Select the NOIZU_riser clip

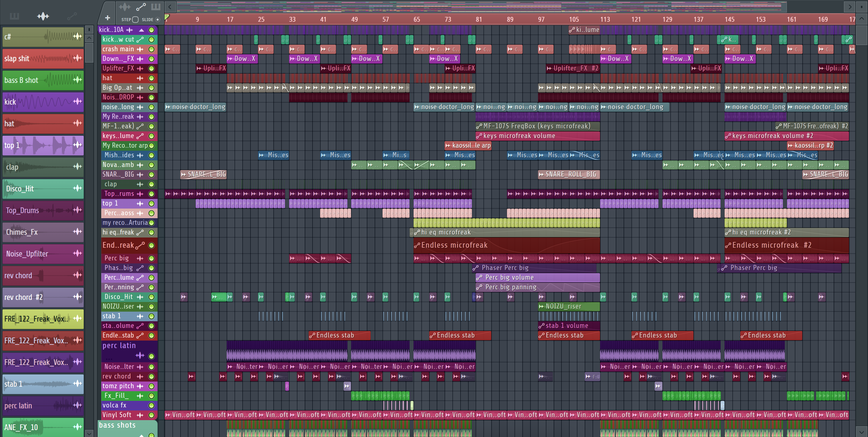[569, 307]
